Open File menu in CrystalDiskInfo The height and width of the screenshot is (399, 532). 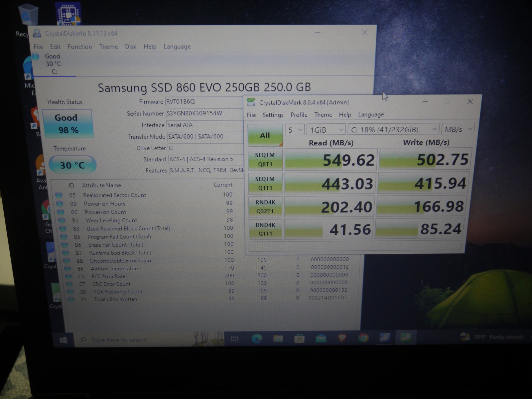38,47
